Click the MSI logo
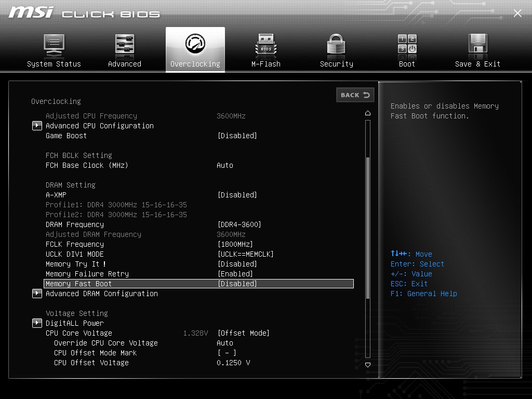This screenshot has width=532, height=399. (31, 12)
